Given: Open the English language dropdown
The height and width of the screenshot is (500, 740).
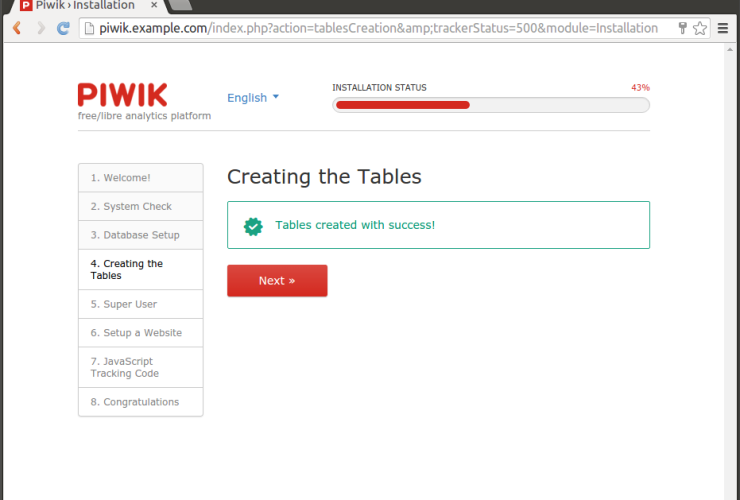Looking at the screenshot, I should click(247, 98).
